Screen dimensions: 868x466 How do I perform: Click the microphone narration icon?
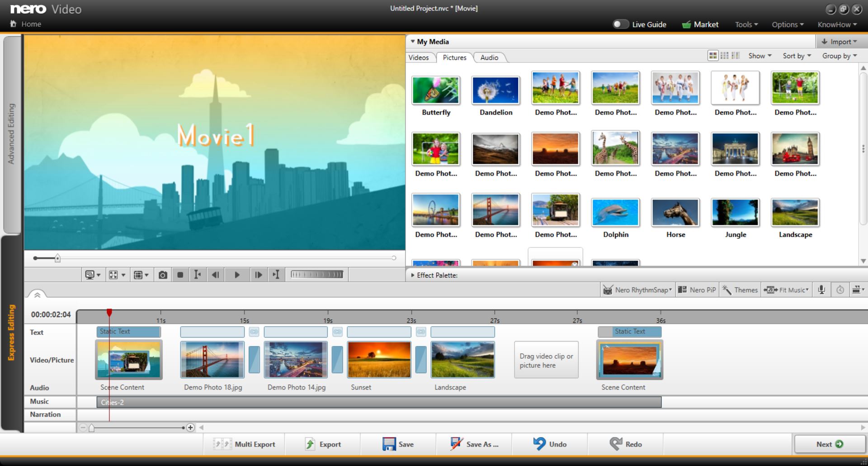tap(821, 290)
